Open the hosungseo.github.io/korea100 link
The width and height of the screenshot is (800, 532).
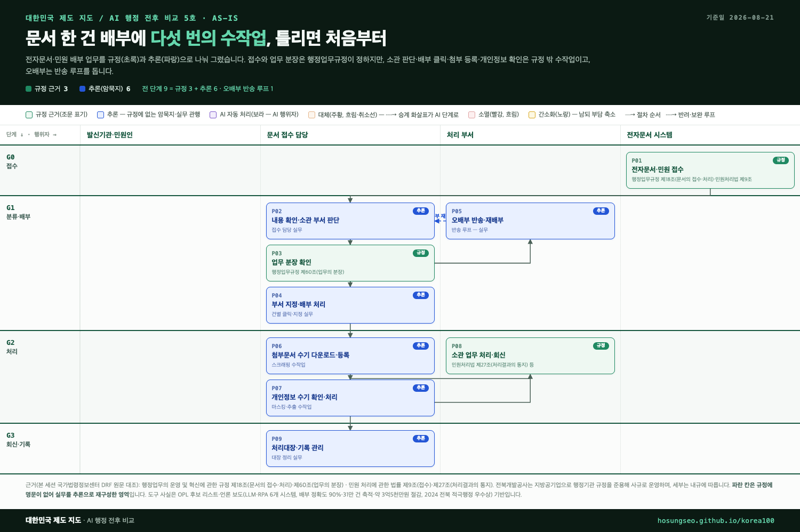pos(716,521)
